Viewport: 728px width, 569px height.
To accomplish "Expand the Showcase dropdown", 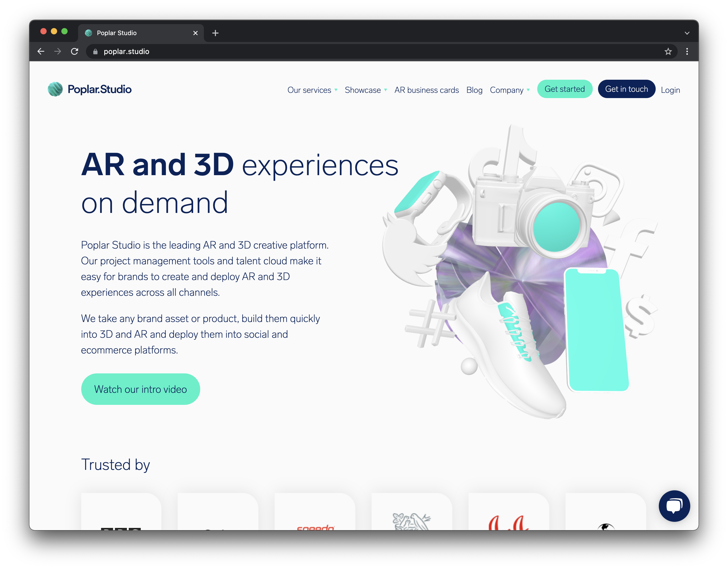I will coord(366,90).
